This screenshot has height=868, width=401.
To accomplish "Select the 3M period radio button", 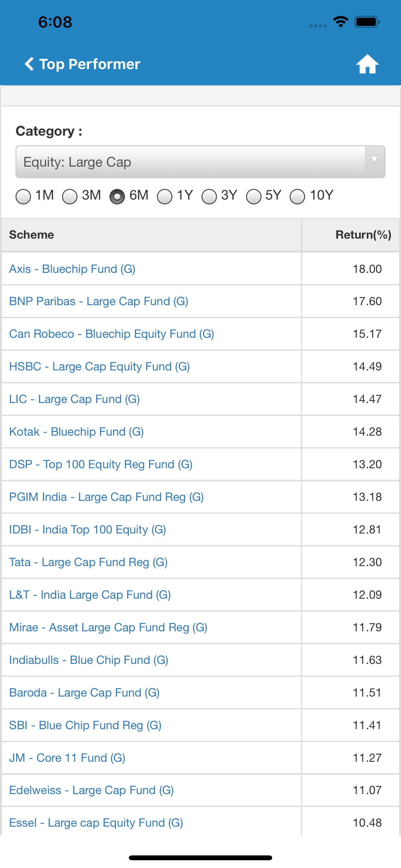I will tap(70, 196).
